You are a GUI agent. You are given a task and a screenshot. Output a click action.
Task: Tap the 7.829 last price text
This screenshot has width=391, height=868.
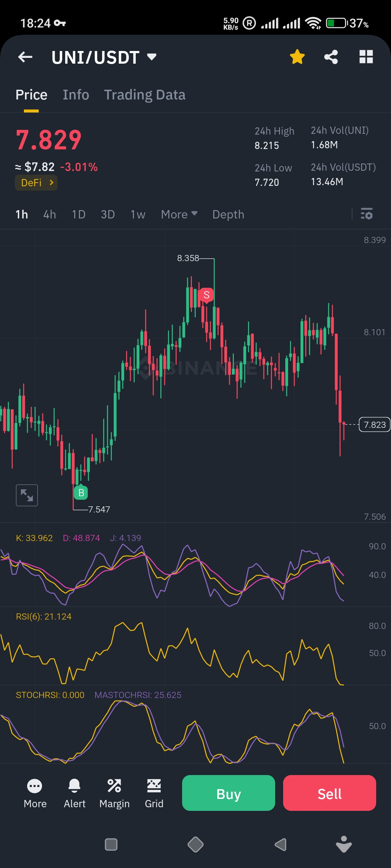[49, 140]
